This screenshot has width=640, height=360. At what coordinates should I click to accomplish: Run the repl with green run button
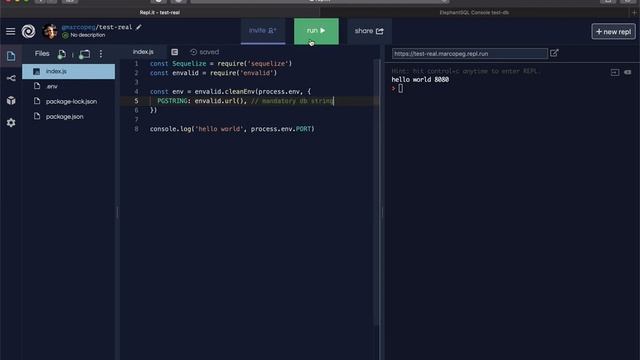click(316, 31)
